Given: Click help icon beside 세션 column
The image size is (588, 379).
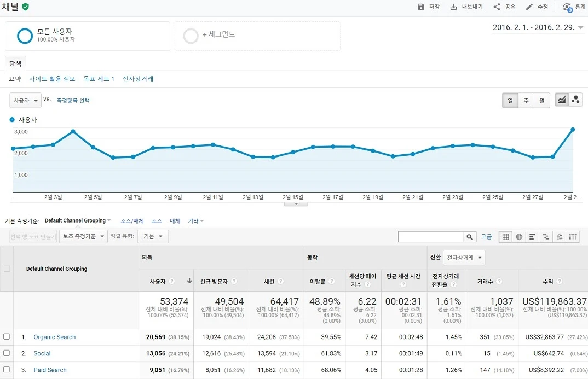Looking at the screenshot, I should 280,281.
